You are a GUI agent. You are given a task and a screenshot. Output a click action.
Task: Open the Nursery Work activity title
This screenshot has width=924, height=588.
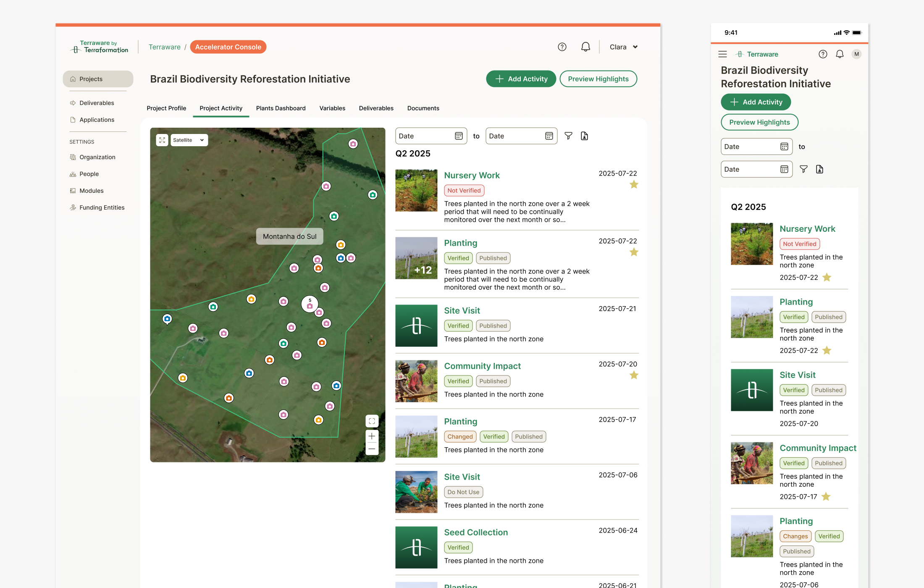coord(472,176)
